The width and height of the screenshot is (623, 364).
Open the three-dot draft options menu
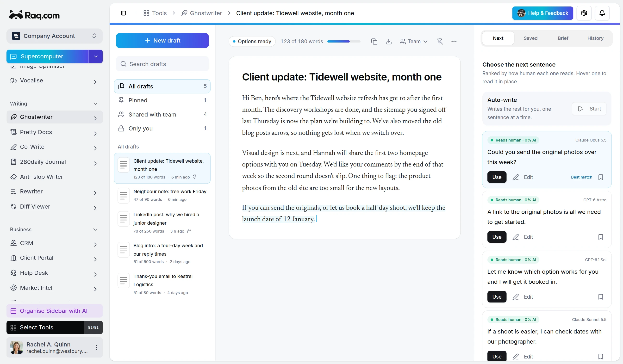(454, 42)
